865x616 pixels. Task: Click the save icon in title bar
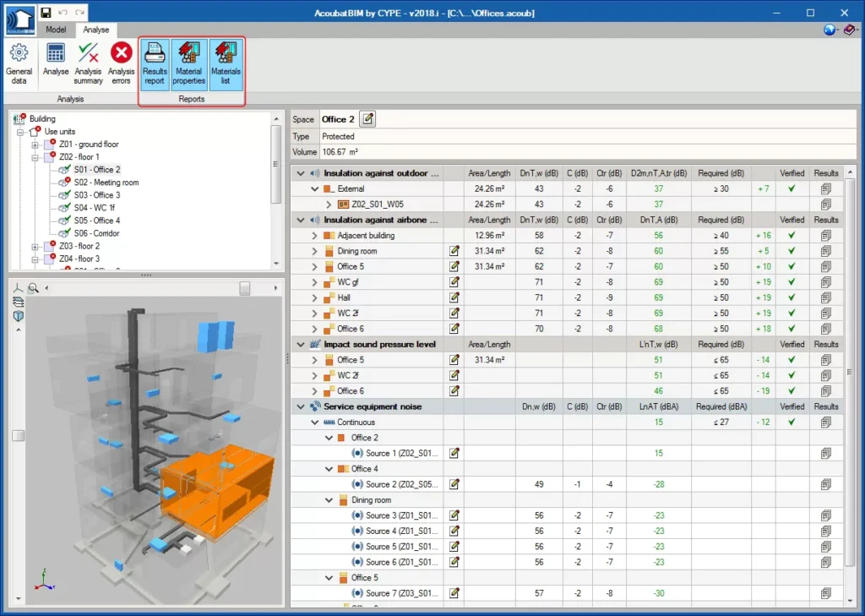click(x=46, y=13)
